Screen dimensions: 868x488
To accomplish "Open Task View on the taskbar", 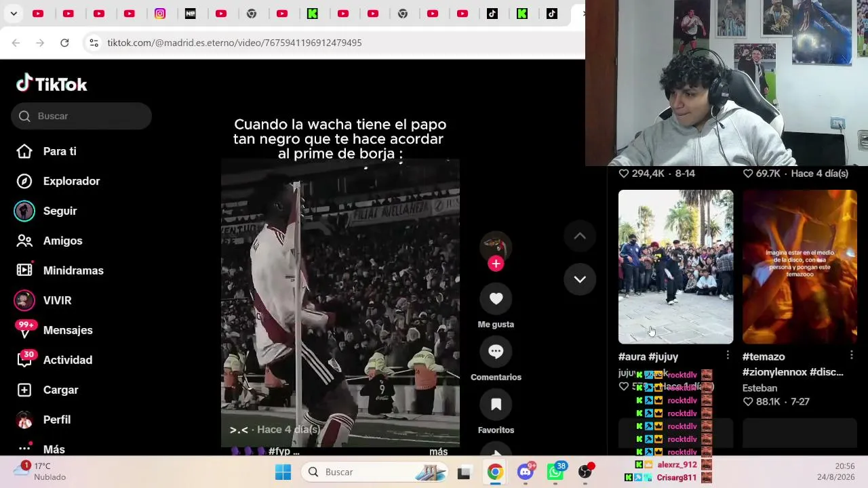I will (x=464, y=472).
